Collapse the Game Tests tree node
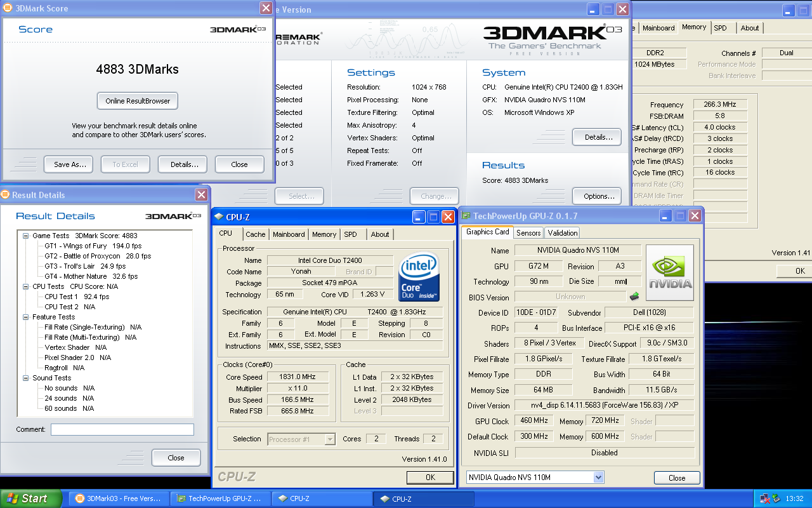This screenshot has height=508, width=812. point(26,236)
